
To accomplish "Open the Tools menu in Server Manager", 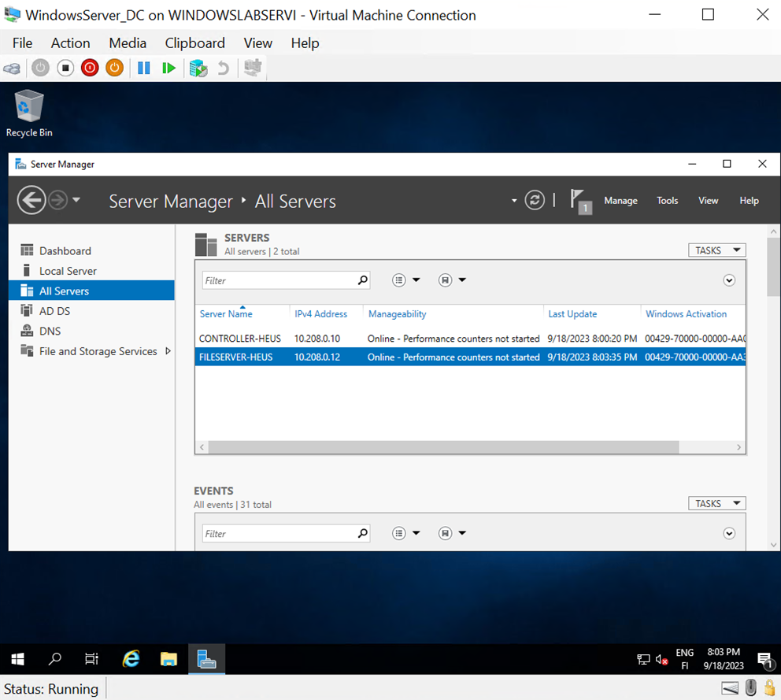I will [x=667, y=200].
